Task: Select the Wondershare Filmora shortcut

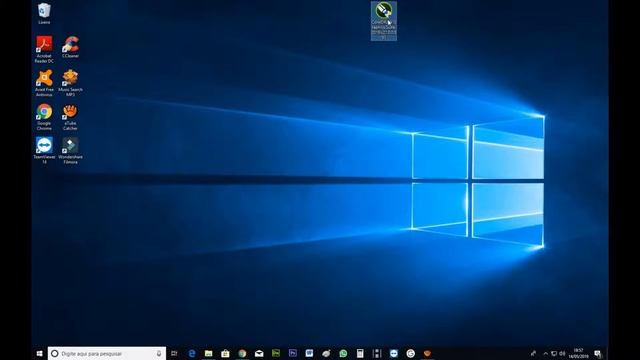Action: [70, 151]
